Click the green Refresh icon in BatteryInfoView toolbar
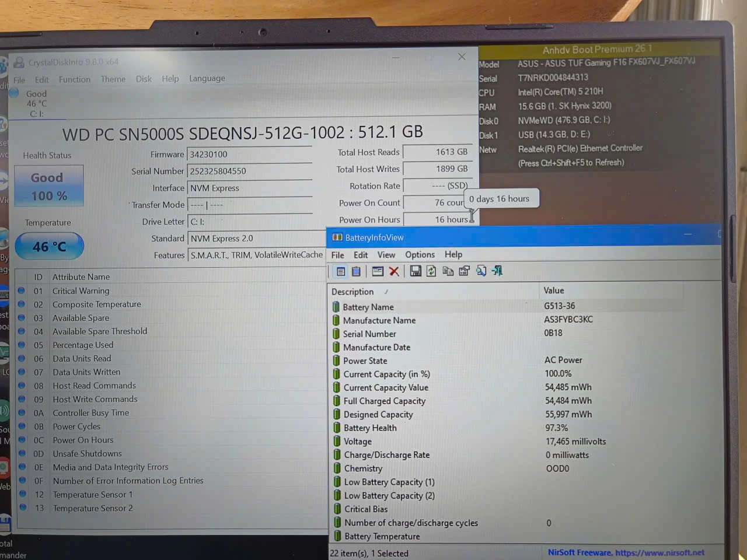 pos(431,271)
